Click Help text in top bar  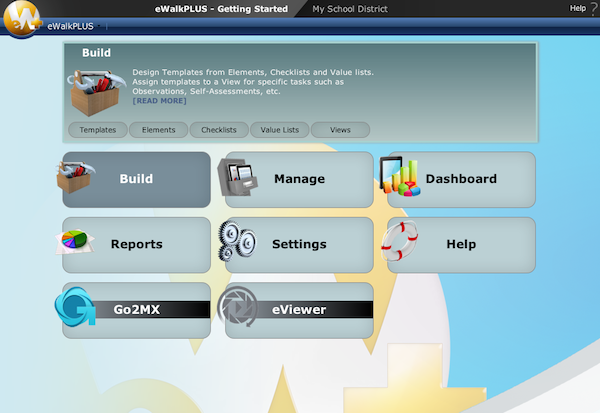(577, 8)
